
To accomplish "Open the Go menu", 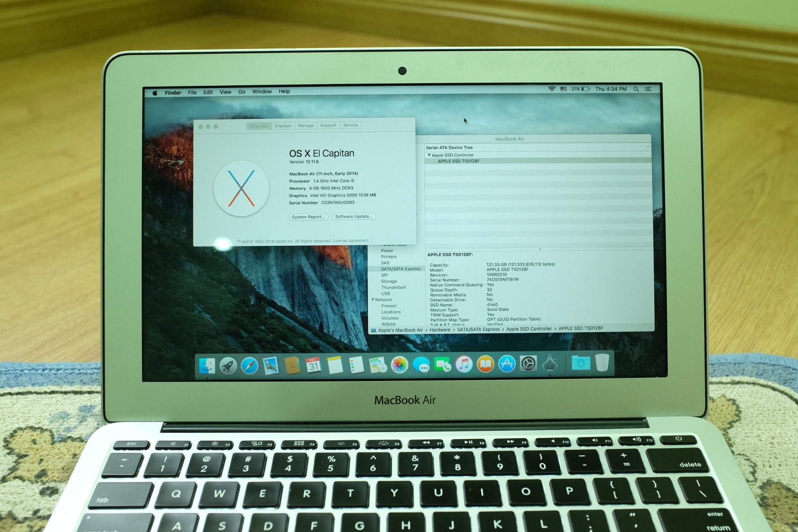I will (242, 92).
